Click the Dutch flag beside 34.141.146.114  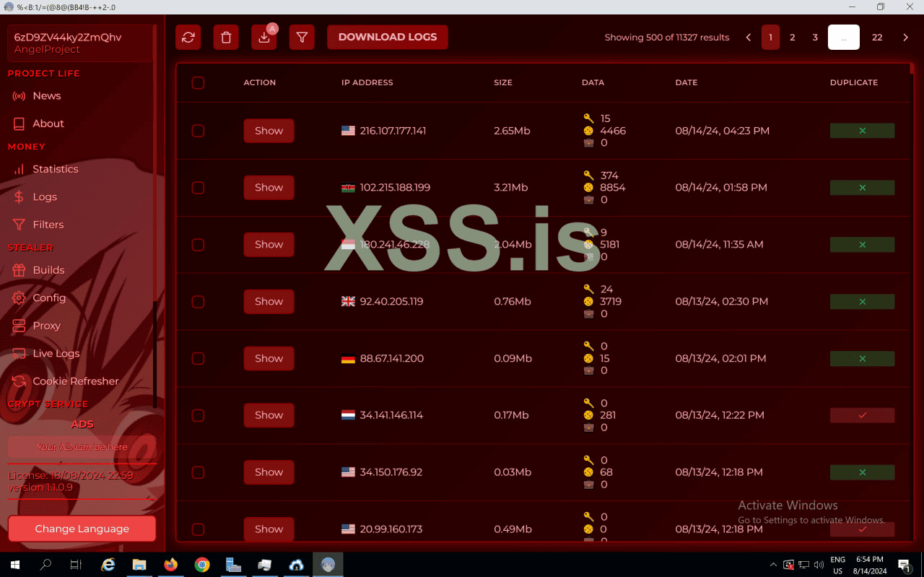click(348, 415)
